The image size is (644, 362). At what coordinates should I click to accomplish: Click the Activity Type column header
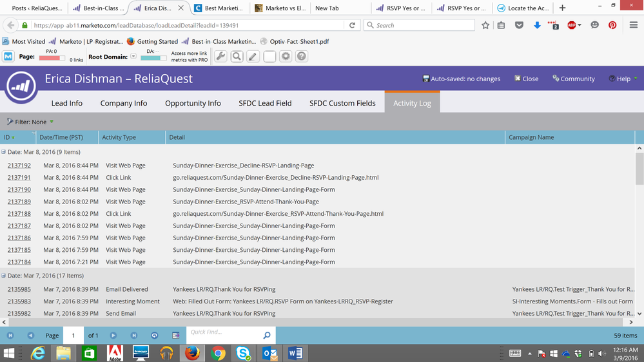coord(132,137)
